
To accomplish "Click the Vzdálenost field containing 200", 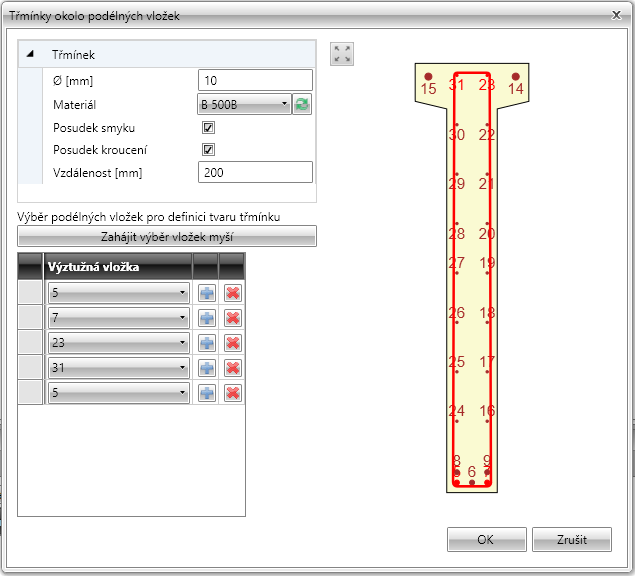I will pyautogui.click(x=255, y=172).
